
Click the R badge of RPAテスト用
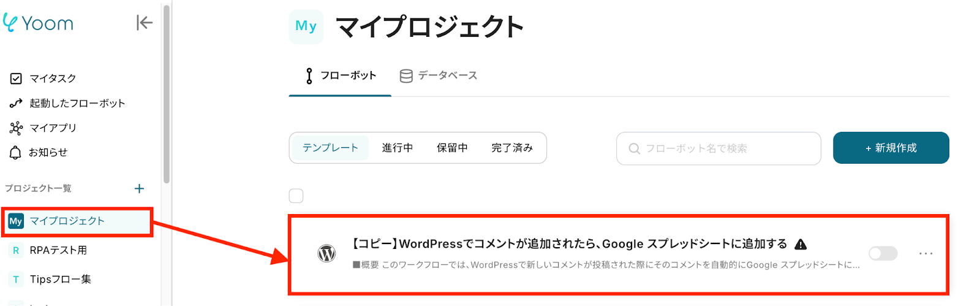coord(16,250)
